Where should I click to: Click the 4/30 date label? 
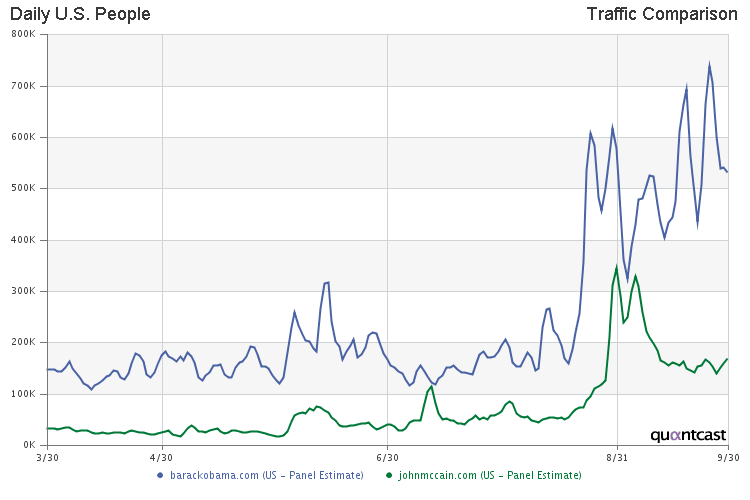click(x=160, y=456)
